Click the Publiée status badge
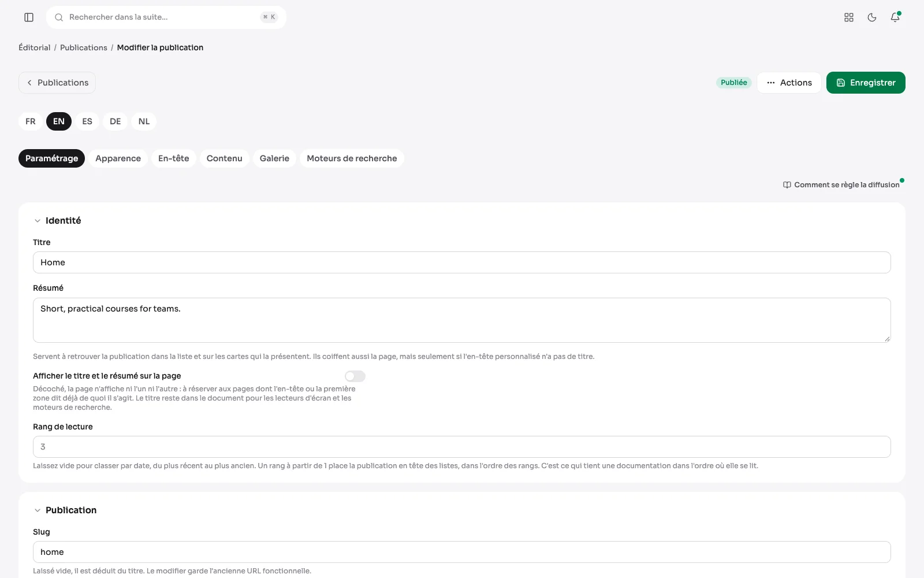The image size is (924, 578). click(734, 83)
